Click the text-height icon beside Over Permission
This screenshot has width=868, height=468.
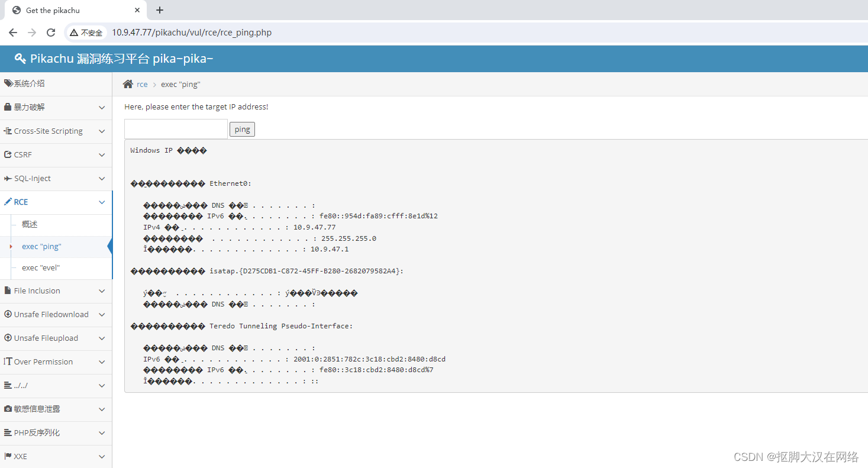tap(8, 362)
